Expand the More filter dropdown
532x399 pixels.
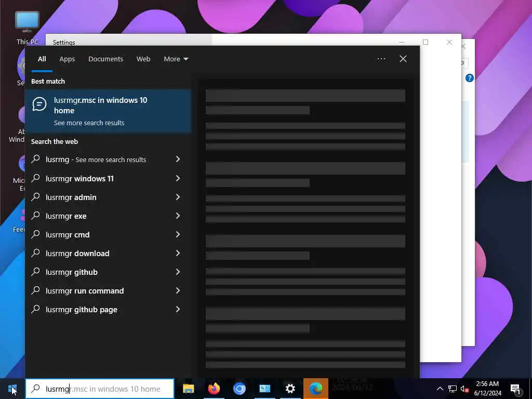click(176, 59)
